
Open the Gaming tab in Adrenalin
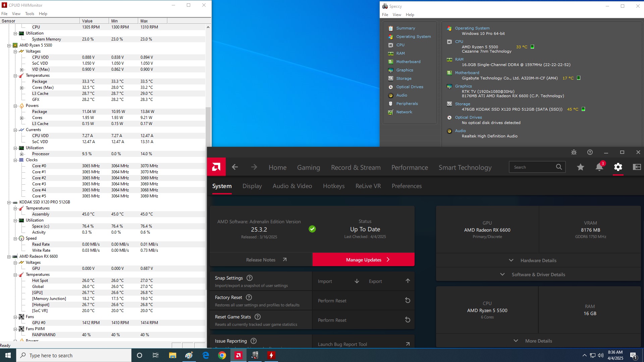pos(308,168)
